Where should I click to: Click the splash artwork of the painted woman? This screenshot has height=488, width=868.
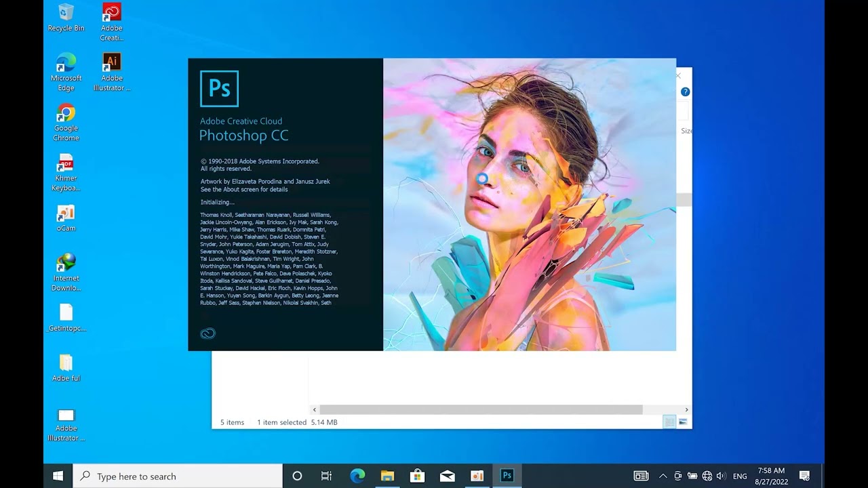[530, 205]
